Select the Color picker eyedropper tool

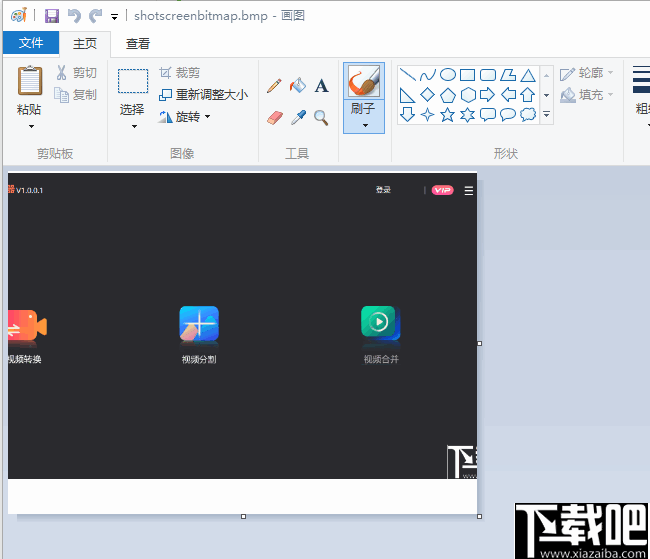point(298,118)
